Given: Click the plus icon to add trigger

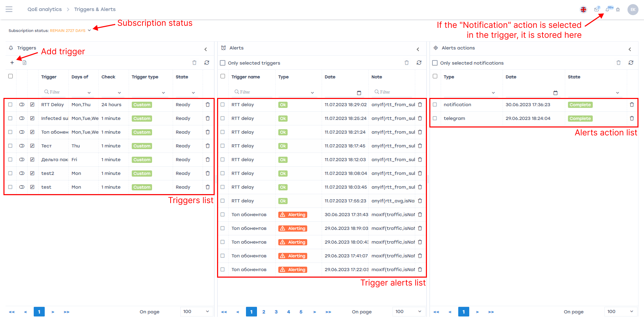Looking at the screenshot, I should [x=12, y=63].
